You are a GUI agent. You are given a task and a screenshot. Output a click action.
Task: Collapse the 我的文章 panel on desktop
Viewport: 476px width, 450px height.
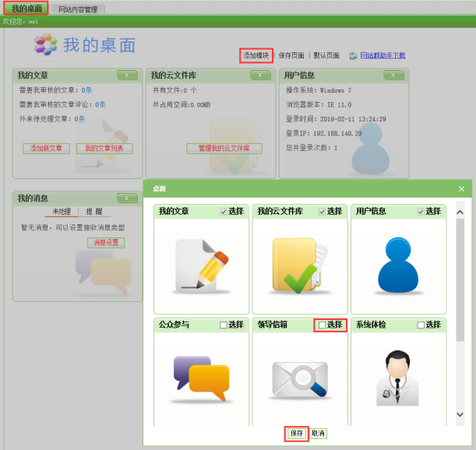click(127, 76)
